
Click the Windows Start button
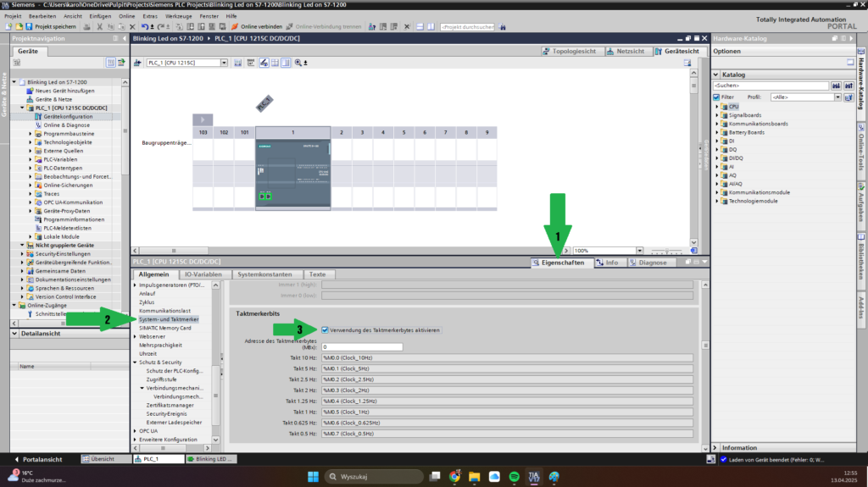(x=314, y=477)
